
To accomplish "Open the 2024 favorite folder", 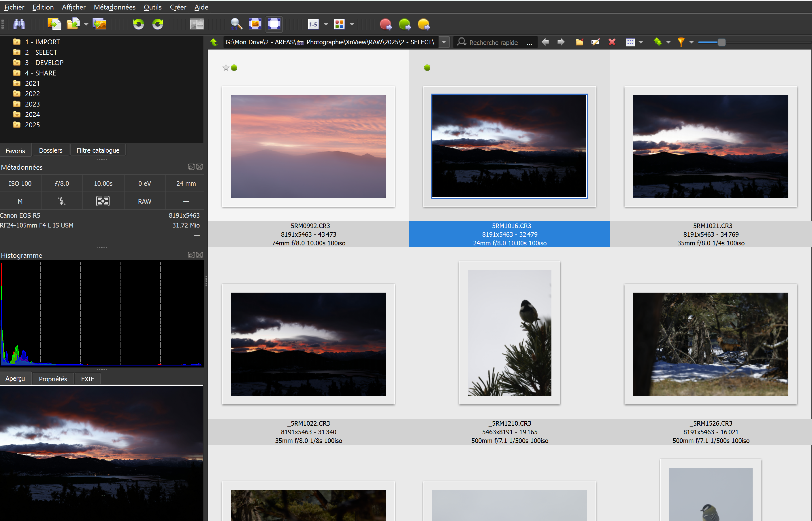I will coord(32,115).
